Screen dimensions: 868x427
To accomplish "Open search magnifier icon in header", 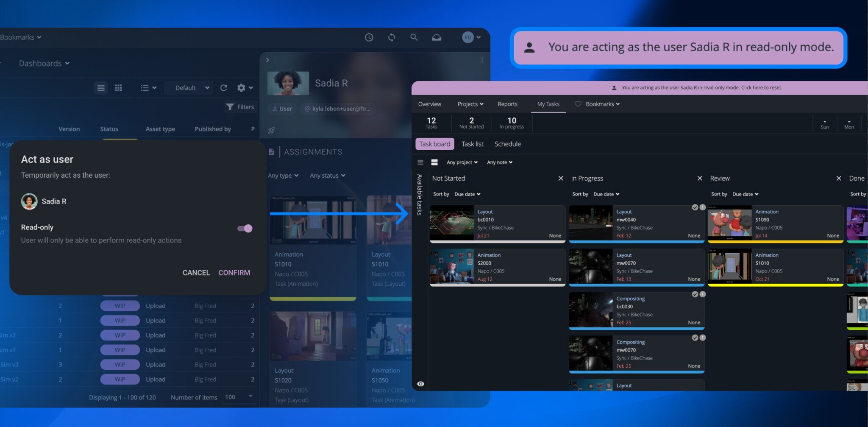I will [414, 37].
